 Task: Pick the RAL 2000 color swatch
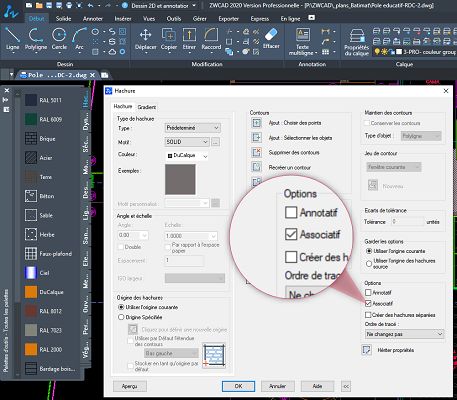31,349
